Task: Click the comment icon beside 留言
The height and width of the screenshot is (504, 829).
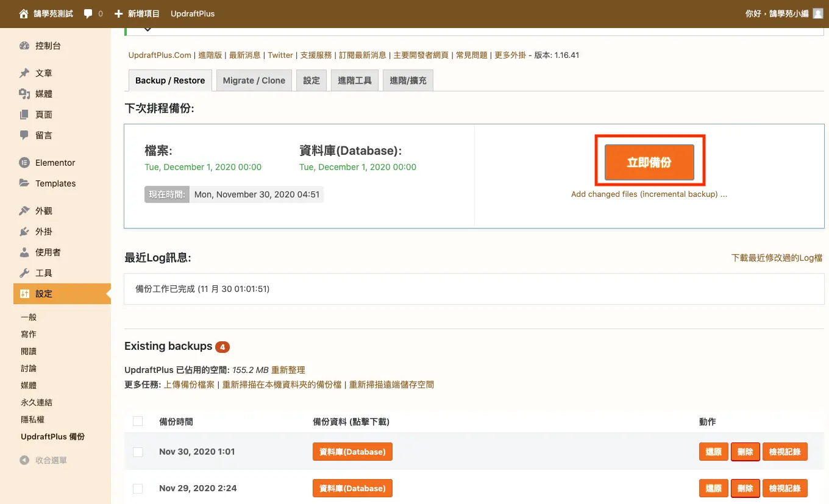Action: [24, 135]
